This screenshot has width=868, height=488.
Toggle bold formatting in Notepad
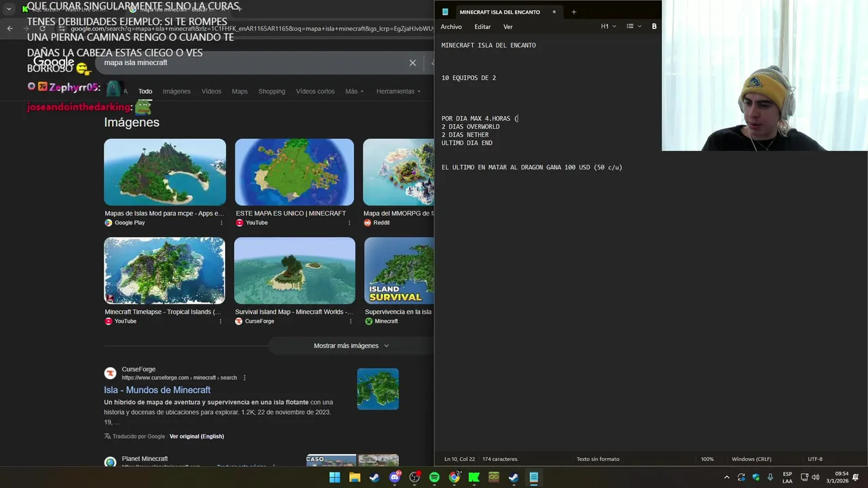click(x=654, y=26)
